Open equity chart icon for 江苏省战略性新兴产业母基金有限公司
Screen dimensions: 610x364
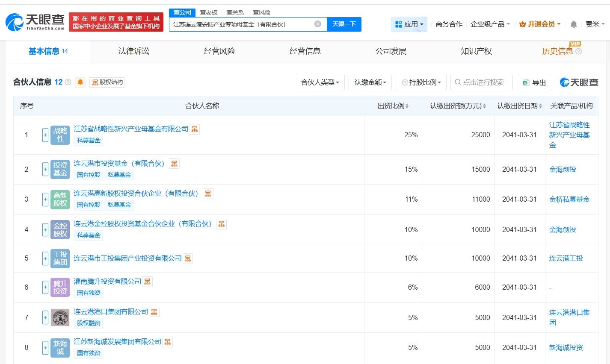pyautogui.click(x=195, y=129)
